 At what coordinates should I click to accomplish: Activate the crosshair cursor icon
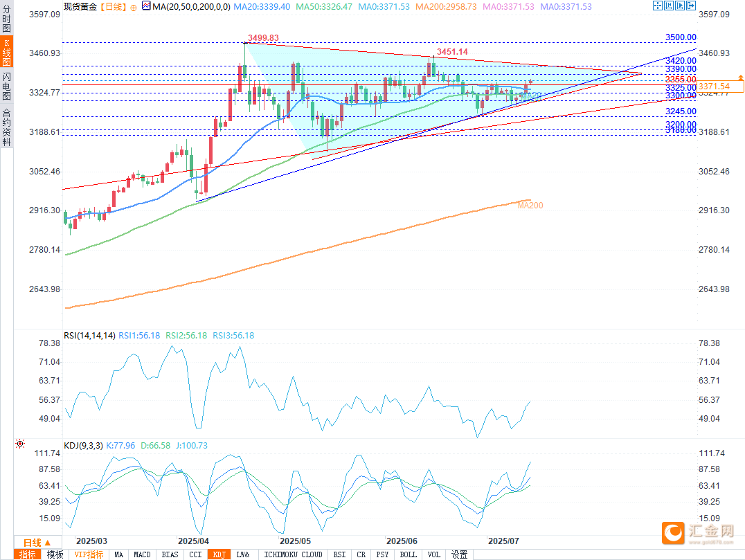(658, 6)
